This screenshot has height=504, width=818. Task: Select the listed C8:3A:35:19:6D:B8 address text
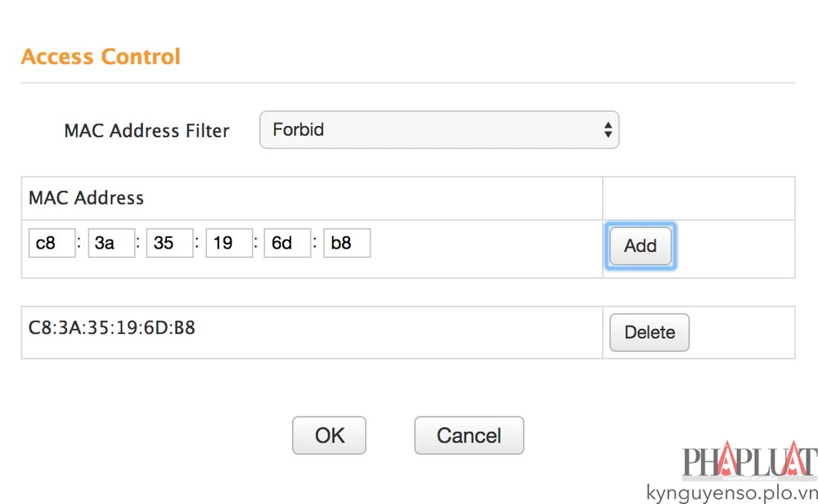coord(111,329)
